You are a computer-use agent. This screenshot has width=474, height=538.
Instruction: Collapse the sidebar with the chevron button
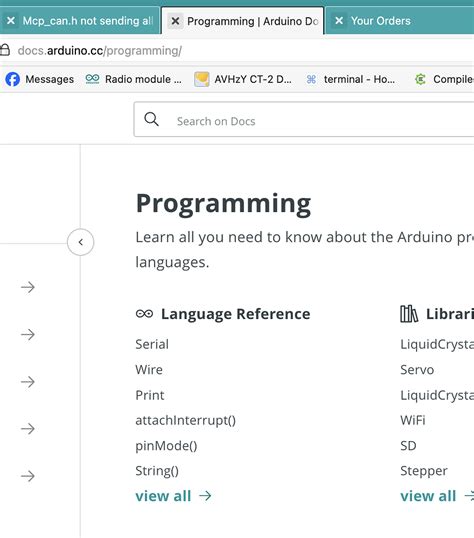81,242
